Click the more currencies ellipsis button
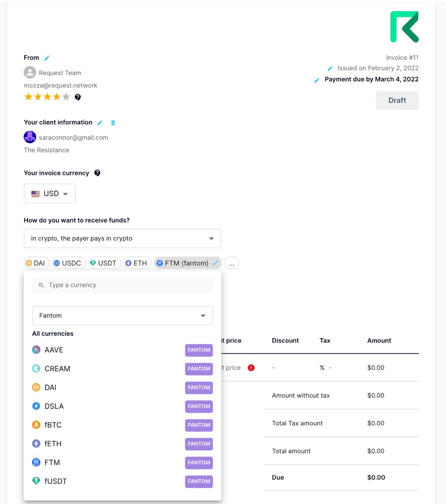 [232, 263]
